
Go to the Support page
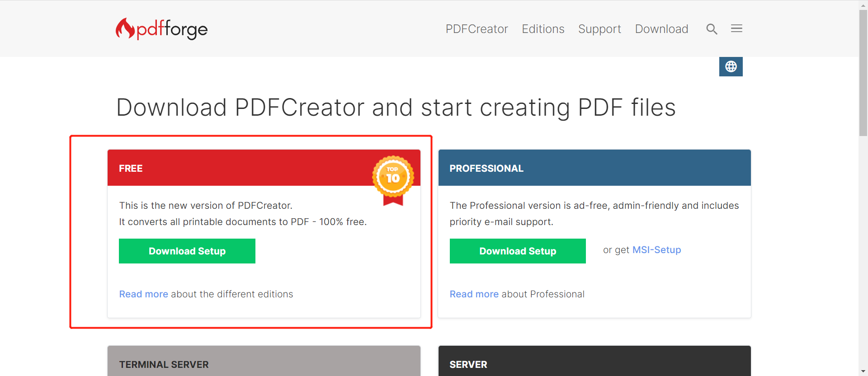(599, 29)
